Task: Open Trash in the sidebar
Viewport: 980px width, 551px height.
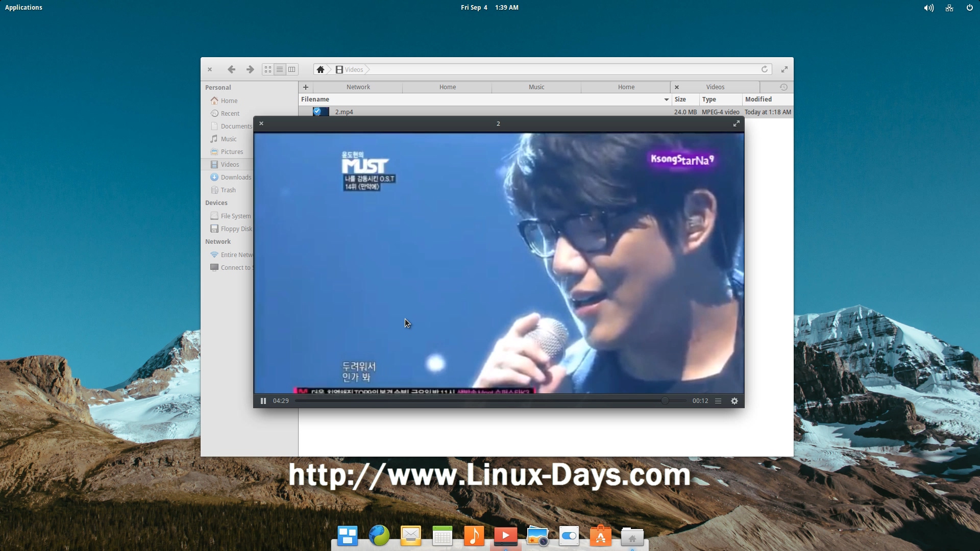Action: [x=224, y=190]
